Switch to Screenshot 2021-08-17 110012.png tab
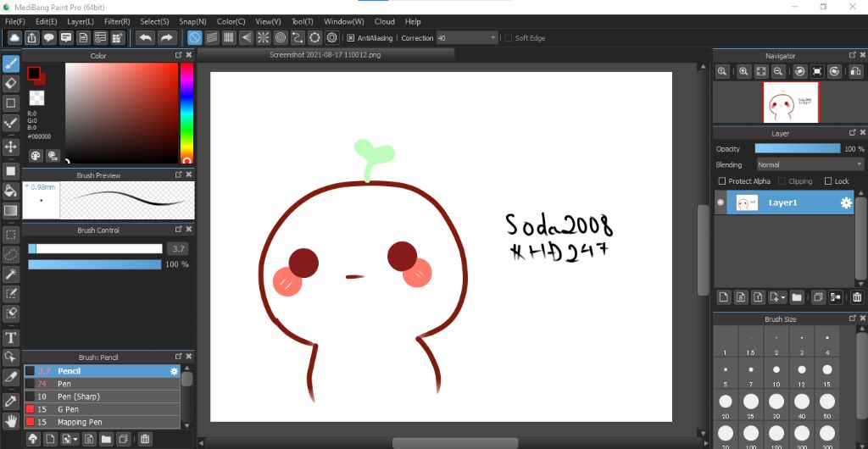The height and width of the screenshot is (449, 868). tap(325, 55)
